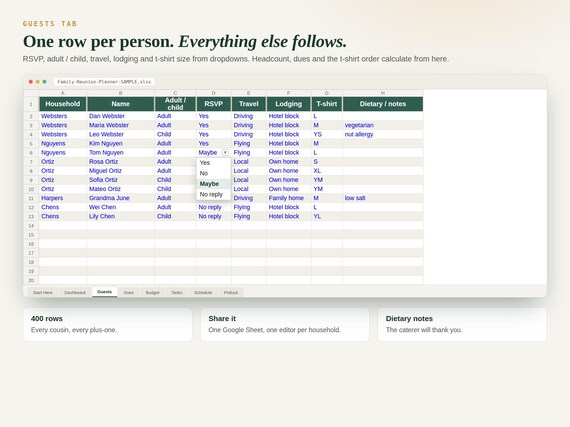Click Leo Webster's Child cell
Image resolution: width=570 pixels, height=427 pixels.
coord(175,134)
